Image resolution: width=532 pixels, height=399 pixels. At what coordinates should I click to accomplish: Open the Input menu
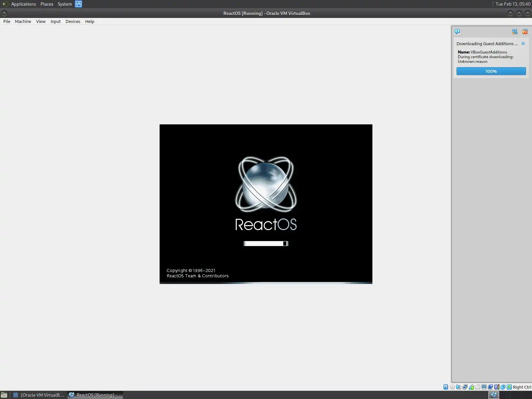click(56, 21)
